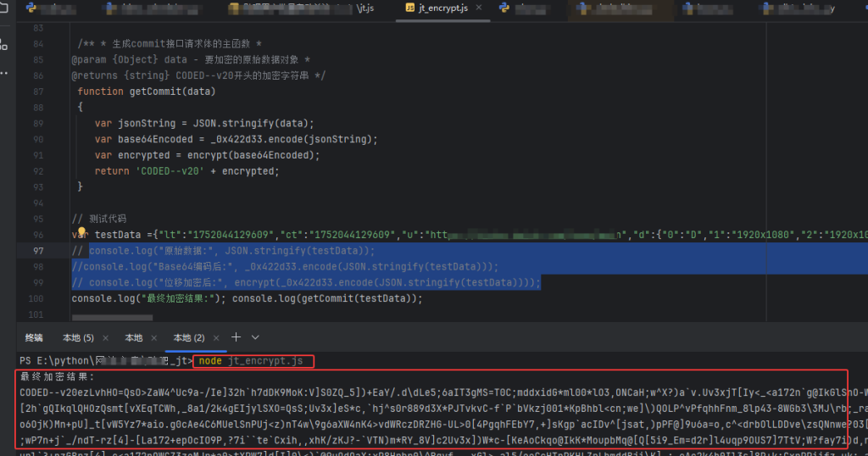
Task: Select the middle 本地 terminal session tab
Action: [x=134, y=337]
